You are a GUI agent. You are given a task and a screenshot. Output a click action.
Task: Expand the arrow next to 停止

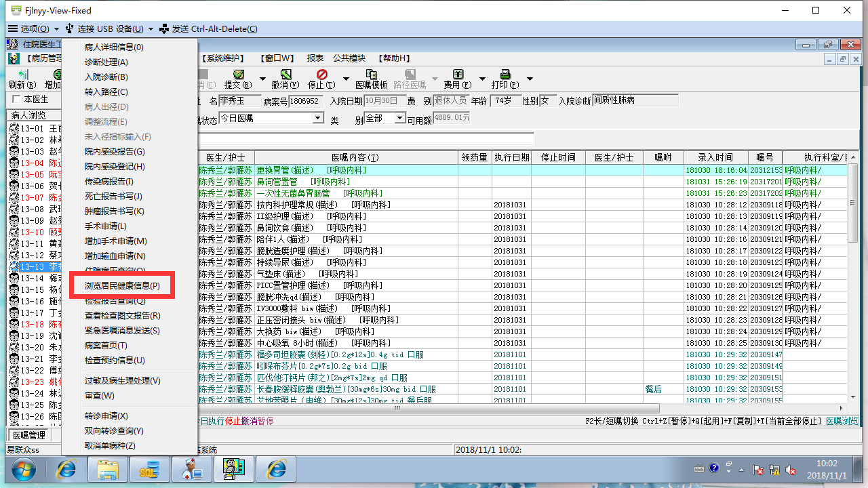pyautogui.click(x=345, y=79)
